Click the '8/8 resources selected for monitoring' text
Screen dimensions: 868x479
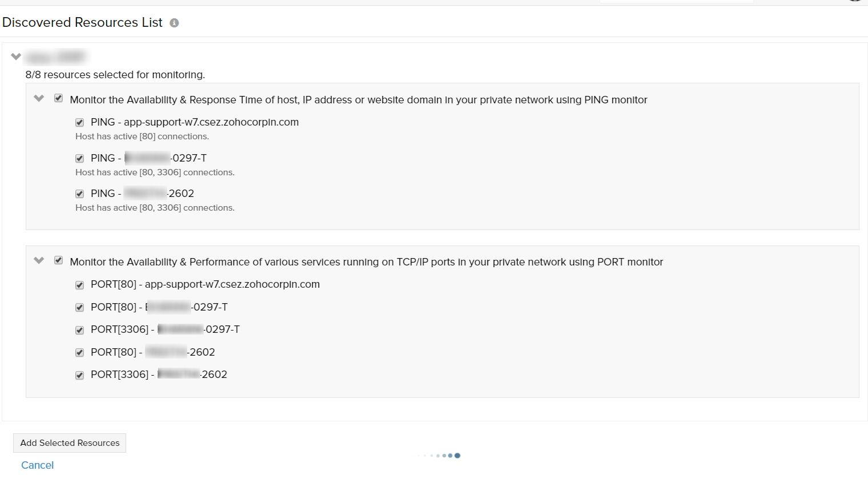pos(115,75)
